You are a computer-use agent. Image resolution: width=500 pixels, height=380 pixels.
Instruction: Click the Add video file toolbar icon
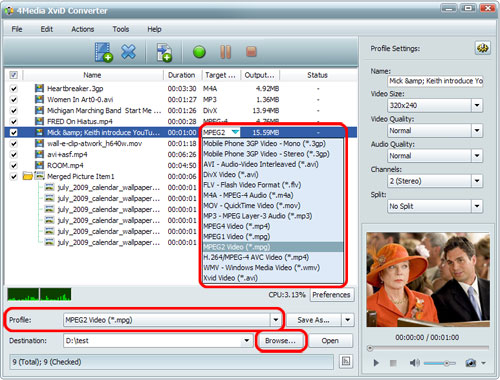pos(104,52)
